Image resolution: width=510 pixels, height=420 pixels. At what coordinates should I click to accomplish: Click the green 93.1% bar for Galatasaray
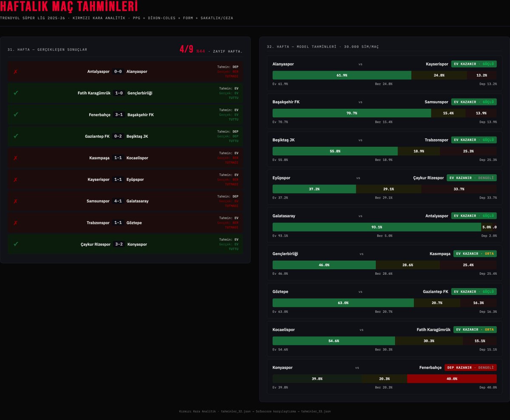(377, 227)
